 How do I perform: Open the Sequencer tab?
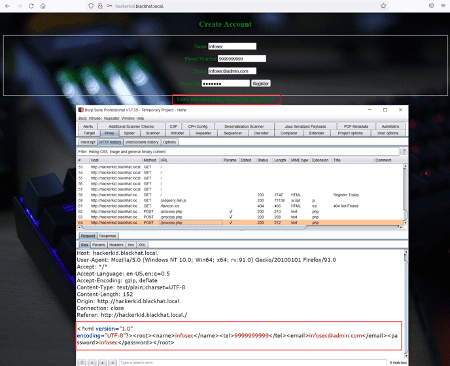tap(233, 133)
